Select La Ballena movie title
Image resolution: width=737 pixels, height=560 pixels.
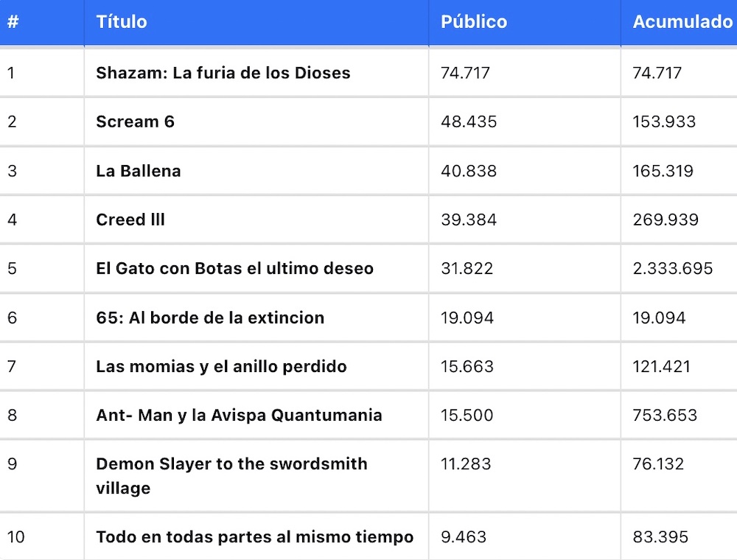pyautogui.click(x=139, y=171)
